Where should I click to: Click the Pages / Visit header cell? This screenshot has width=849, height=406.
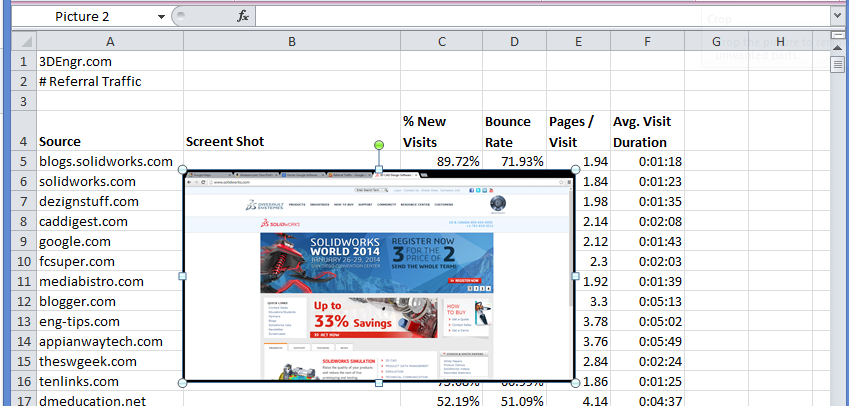(x=578, y=131)
